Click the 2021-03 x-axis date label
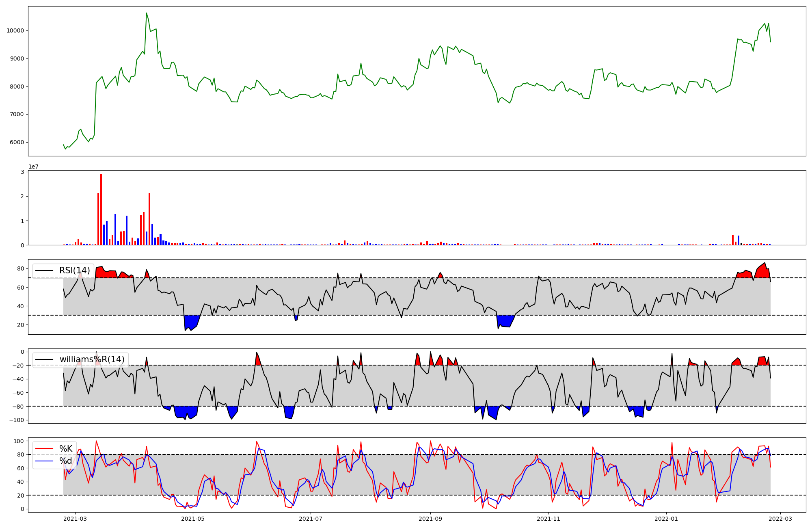The height and width of the screenshot is (528, 812). tap(75, 519)
